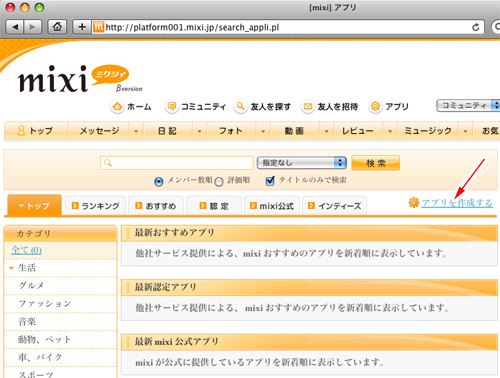Open the 動画 menu item
Image resolution: width=500 pixels, height=378 pixels.
294,131
